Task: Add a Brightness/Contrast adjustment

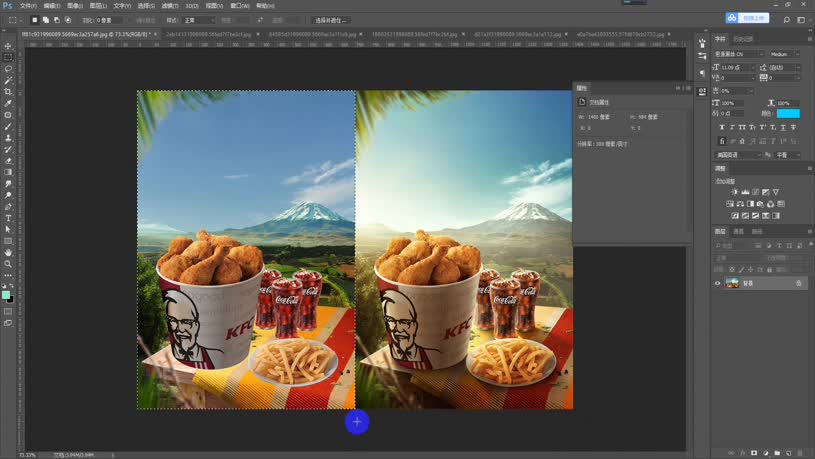Action: pyautogui.click(x=734, y=192)
